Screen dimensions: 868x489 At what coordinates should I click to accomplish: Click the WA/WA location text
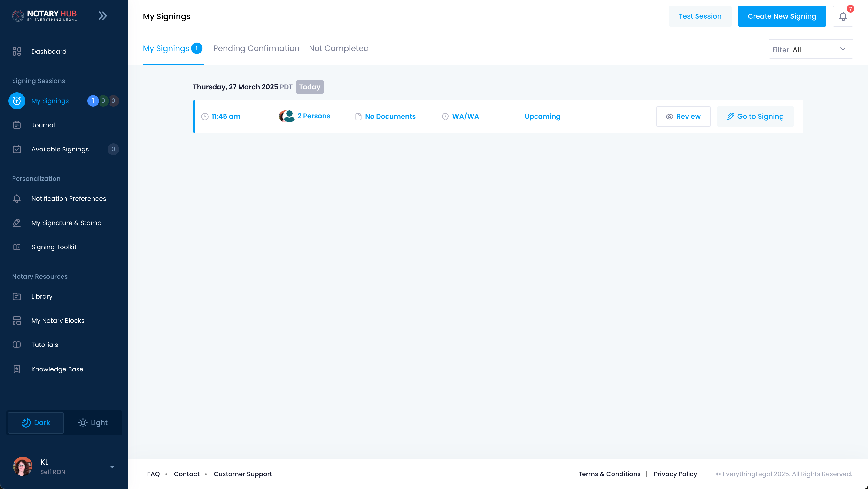465,116
